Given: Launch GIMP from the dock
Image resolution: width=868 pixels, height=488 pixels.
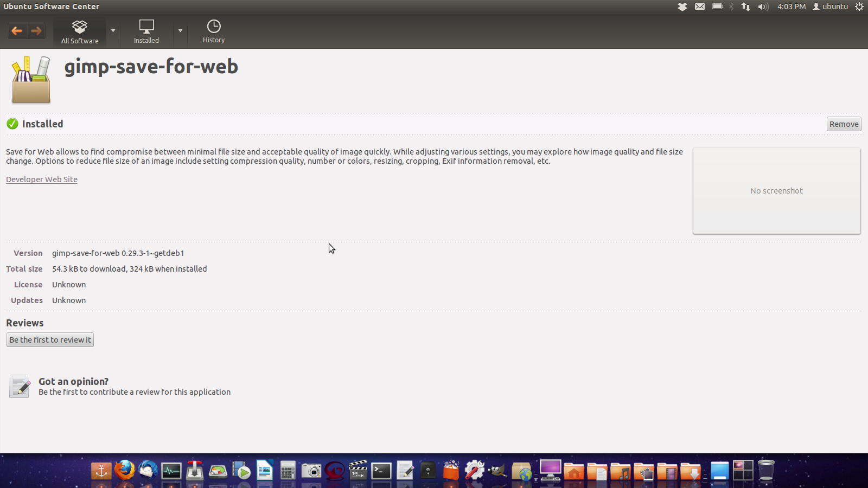Looking at the screenshot, I should 497,471.
